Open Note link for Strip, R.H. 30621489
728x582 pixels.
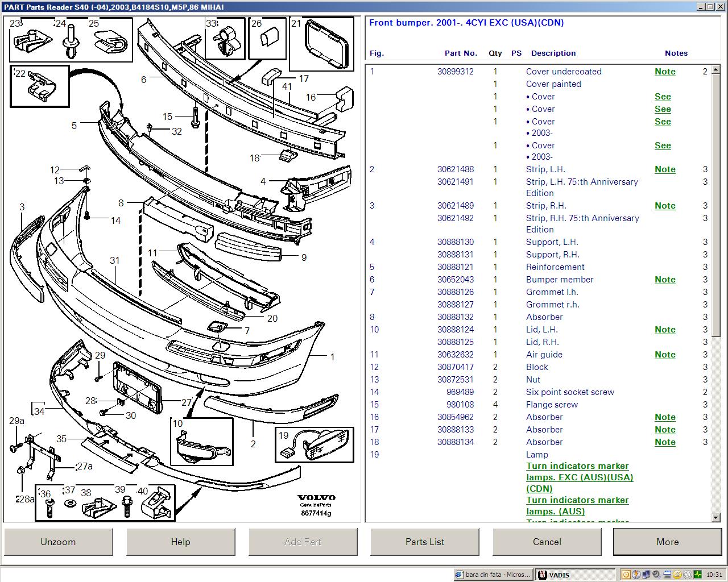665,206
